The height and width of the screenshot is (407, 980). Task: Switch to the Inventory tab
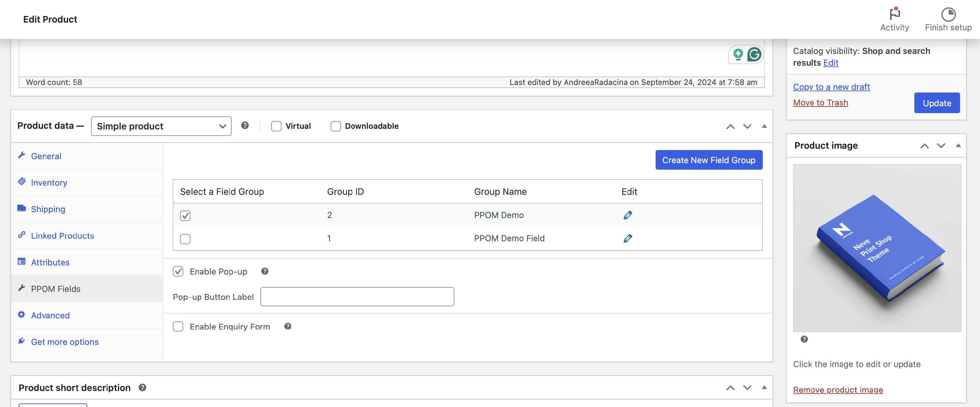(x=49, y=183)
